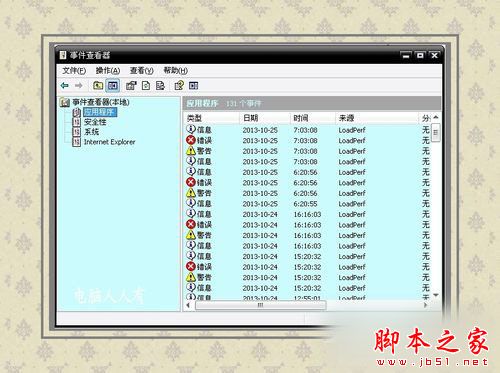Click the 错误 icon at 16:16:03
This screenshot has width=500, height=373.
[x=191, y=224]
